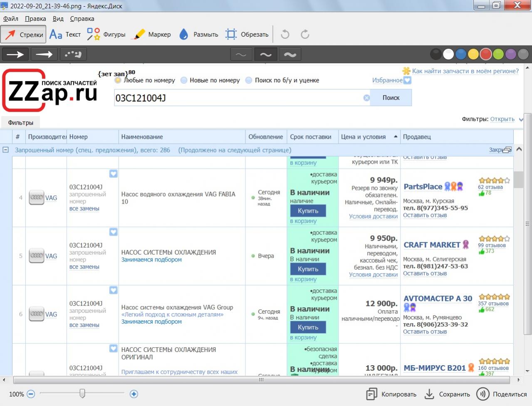
Task: Expand filters with the chevron beside Открыть
Action: point(521,120)
